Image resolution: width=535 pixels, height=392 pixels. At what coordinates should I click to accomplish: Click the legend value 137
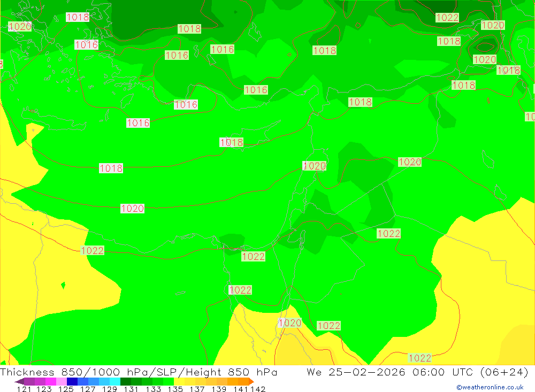tap(197, 389)
